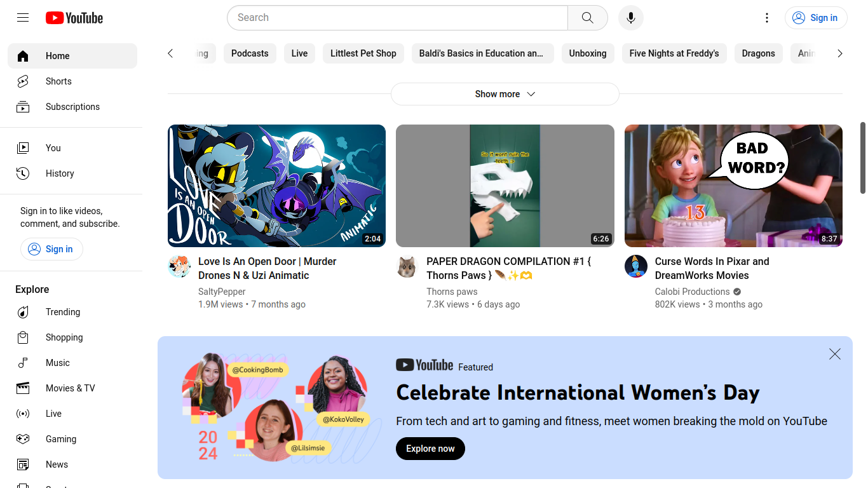Viewport: 868px width, 488px height.
Task: Click the magnifier search button
Action: pos(588,18)
